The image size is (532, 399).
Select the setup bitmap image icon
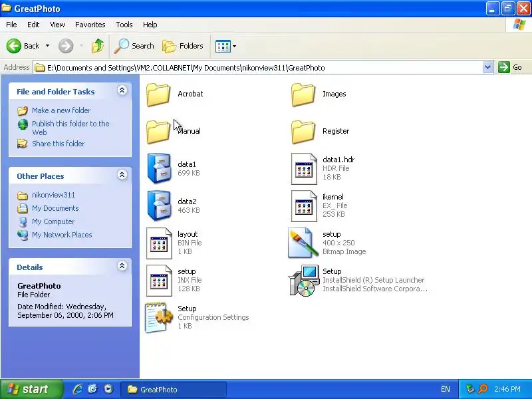coord(303,243)
